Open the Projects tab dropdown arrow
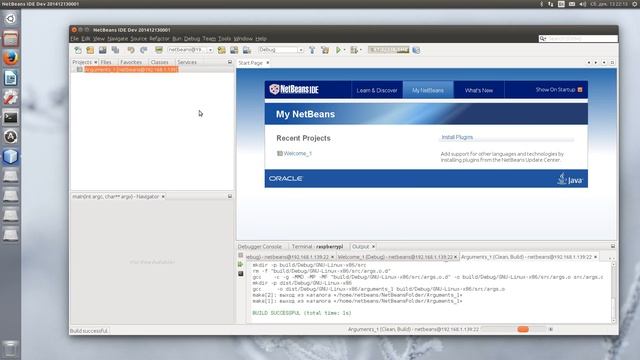The width and height of the screenshot is (640, 360). click(x=96, y=62)
